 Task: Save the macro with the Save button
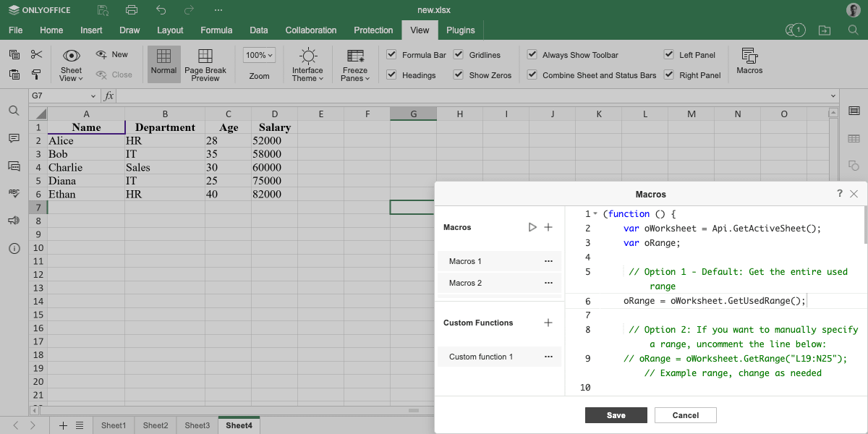[x=616, y=415]
